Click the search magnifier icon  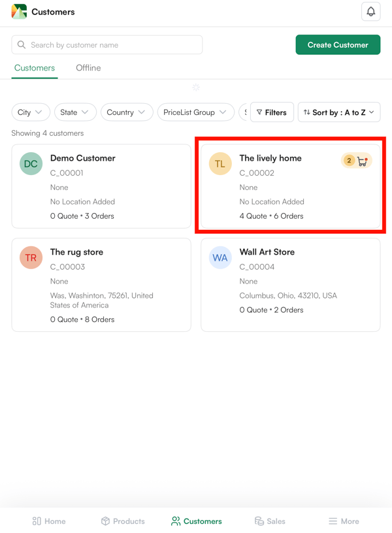pyautogui.click(x=22, y=45)
